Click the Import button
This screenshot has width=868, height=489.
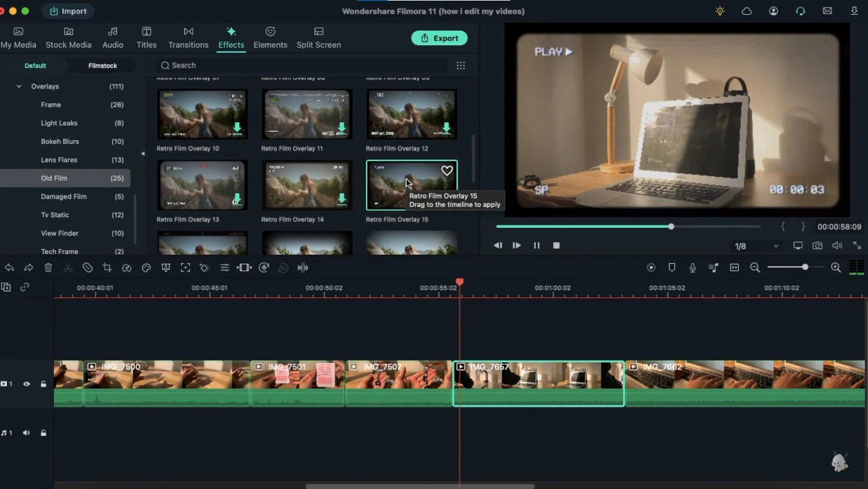click(68, 11)
